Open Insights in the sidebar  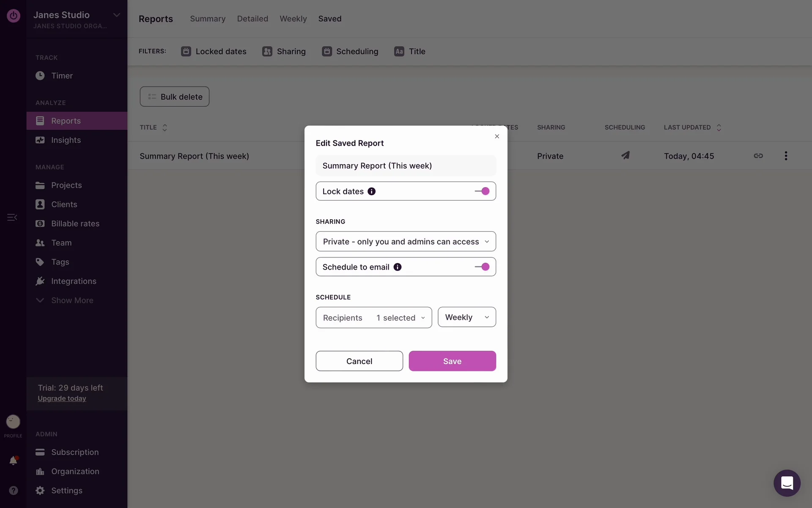click(66, 140)
